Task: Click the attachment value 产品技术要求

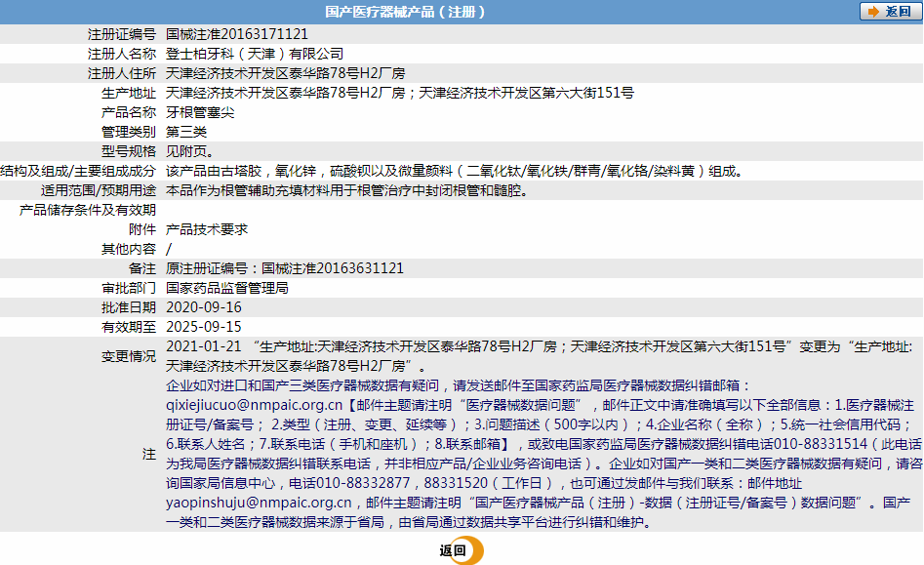Action: point(207,229)
